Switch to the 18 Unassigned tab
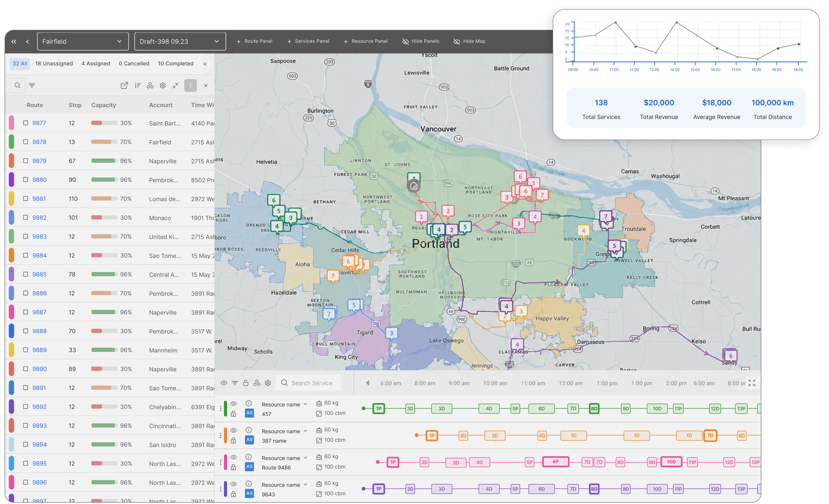Viewport: 829px width, 504px height. (54, 64)
